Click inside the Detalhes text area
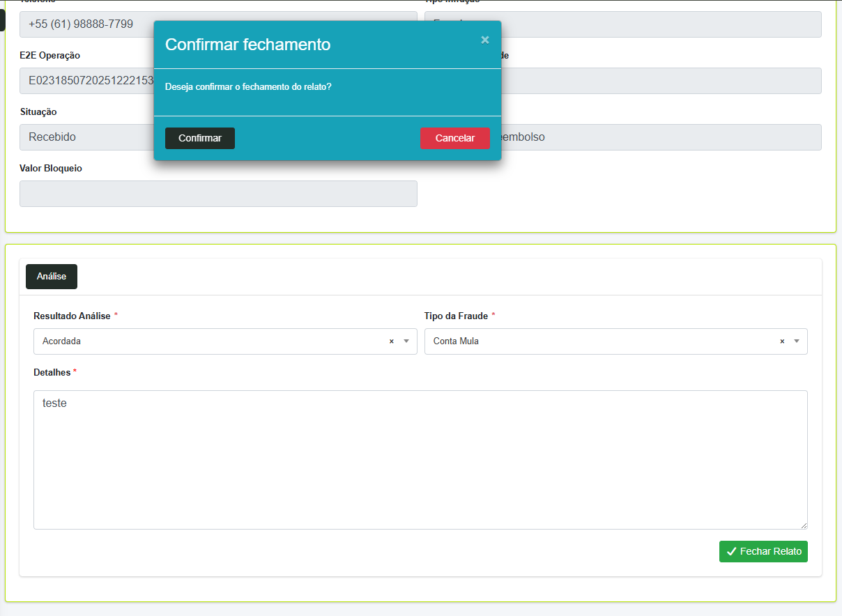The image size is (842, 616). (420, 460)
